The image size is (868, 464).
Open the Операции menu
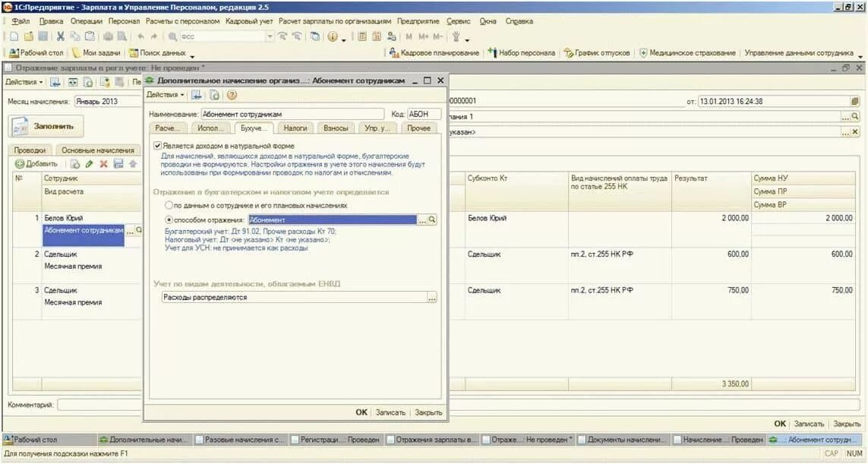pos(87,21)
